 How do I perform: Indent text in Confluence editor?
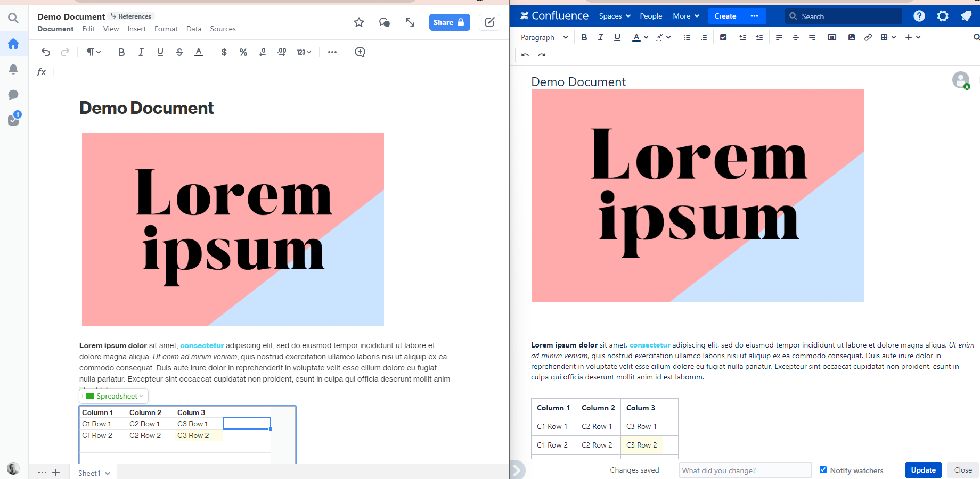pos(759,37)
